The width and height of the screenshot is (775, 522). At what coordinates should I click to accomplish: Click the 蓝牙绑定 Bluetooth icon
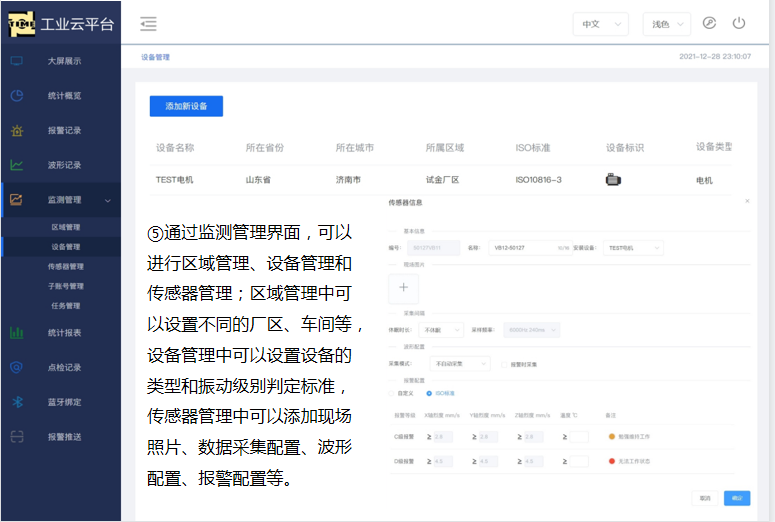click(17, 402)
